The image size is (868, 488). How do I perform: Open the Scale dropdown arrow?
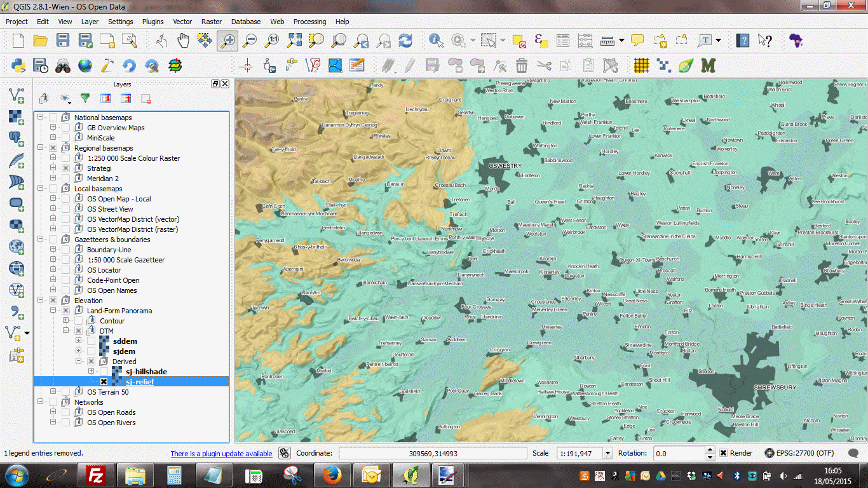[607, 453]
